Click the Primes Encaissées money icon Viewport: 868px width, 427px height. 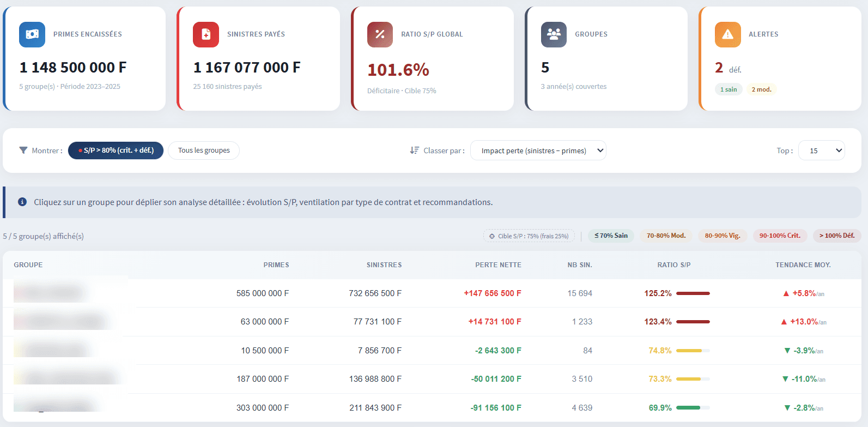click(x=32, y=34)
